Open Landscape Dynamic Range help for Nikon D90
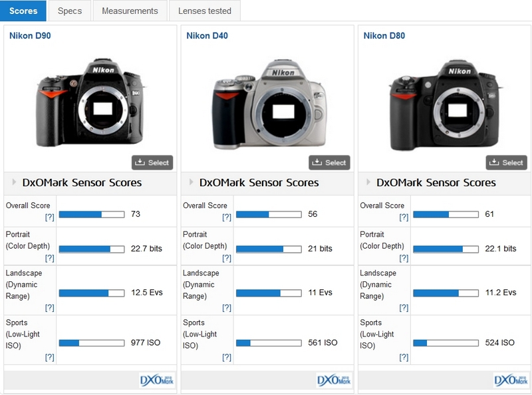 49,308
